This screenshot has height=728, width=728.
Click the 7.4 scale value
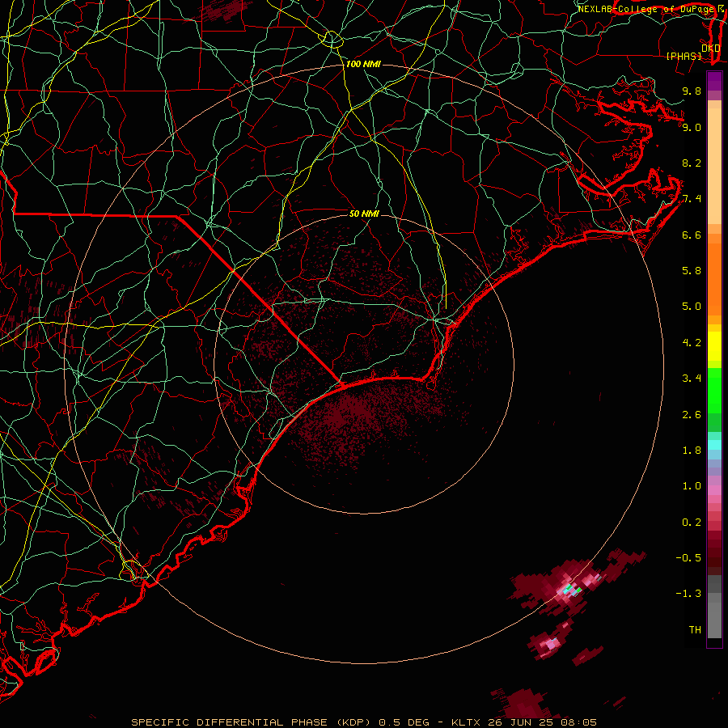(692, 199)
